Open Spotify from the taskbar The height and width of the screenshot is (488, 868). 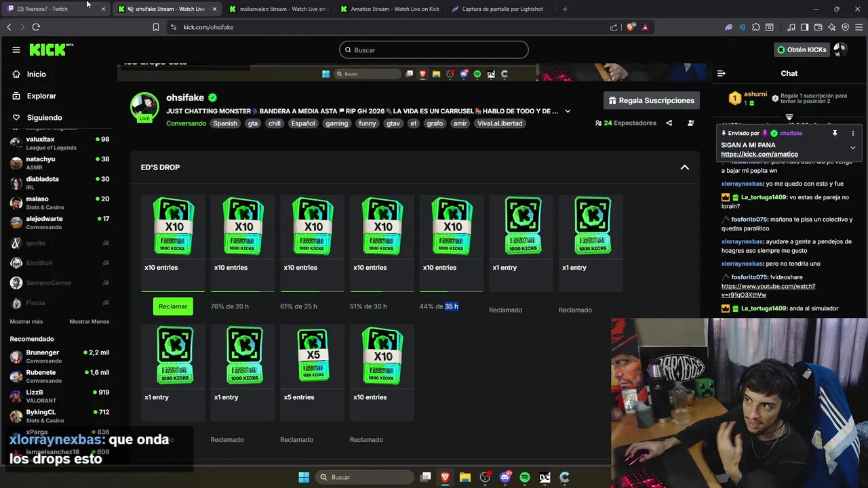pyautogui.click(x=525, y=477)
